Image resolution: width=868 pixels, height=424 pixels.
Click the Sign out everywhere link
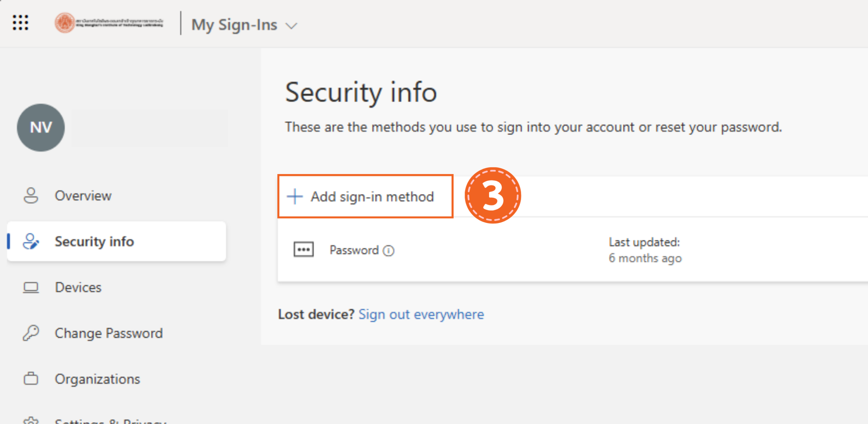pyautogui.click(x=421, y=314)
